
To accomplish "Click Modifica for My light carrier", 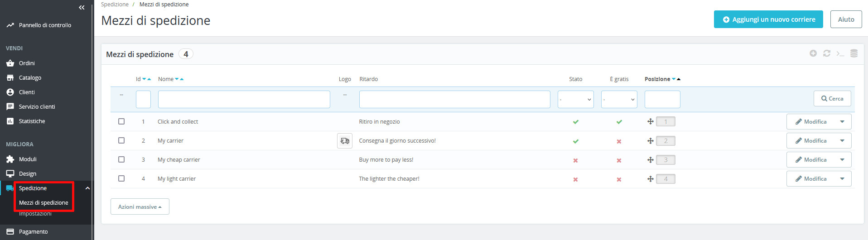I will point(811,179).
